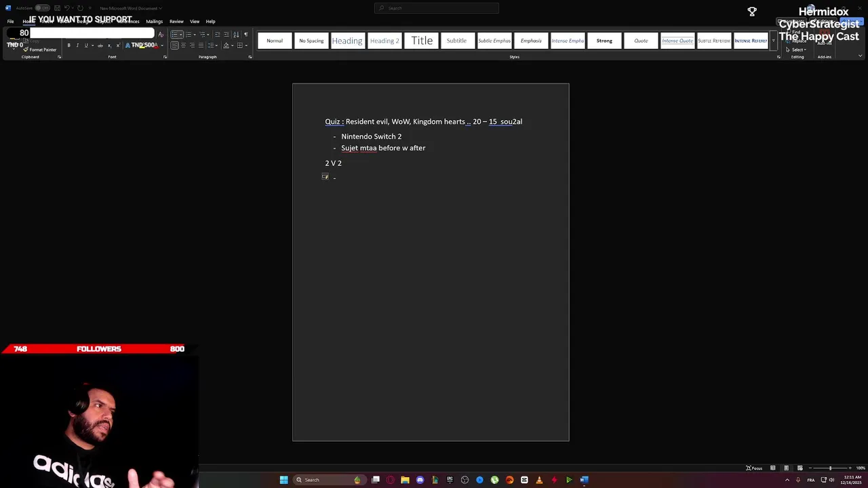Increase paragraph indent
This screenshot has width=868, height=488.
tap(226, 34)
